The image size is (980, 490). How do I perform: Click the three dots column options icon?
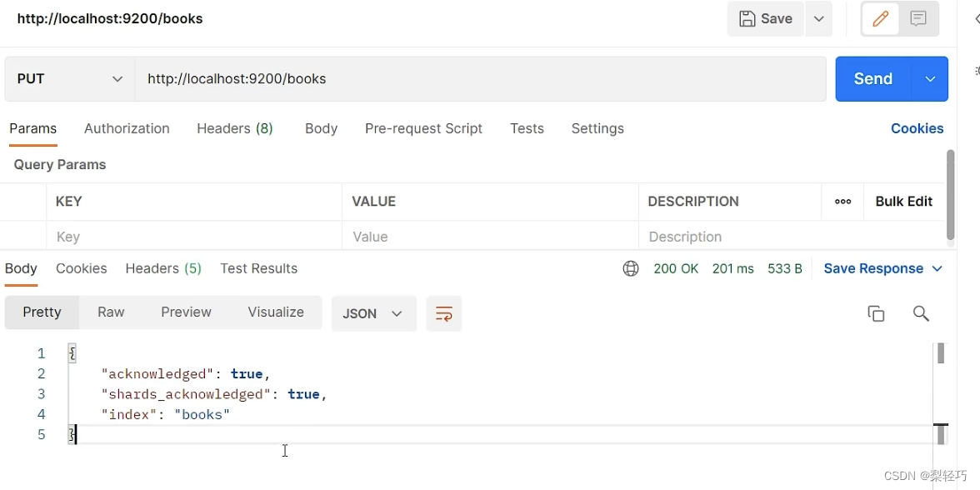click(x=842, y=202)
